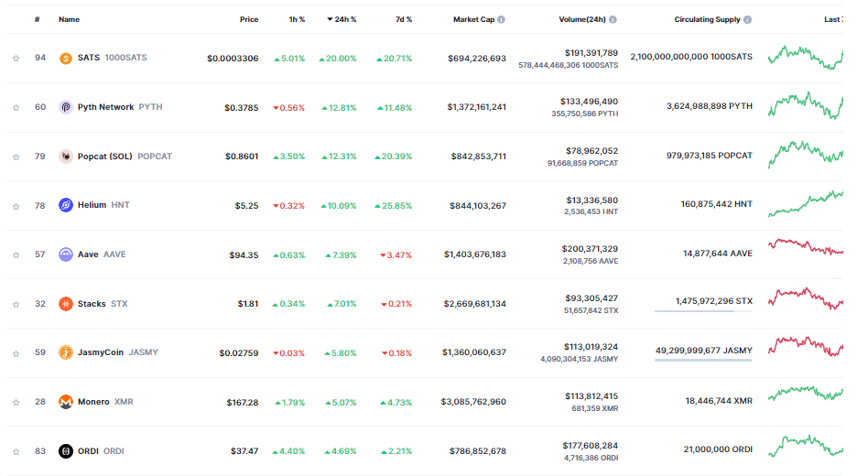Sort by Volume(24h) header text
The width and height of the screenshot is (868, 476).
point(582,19)
